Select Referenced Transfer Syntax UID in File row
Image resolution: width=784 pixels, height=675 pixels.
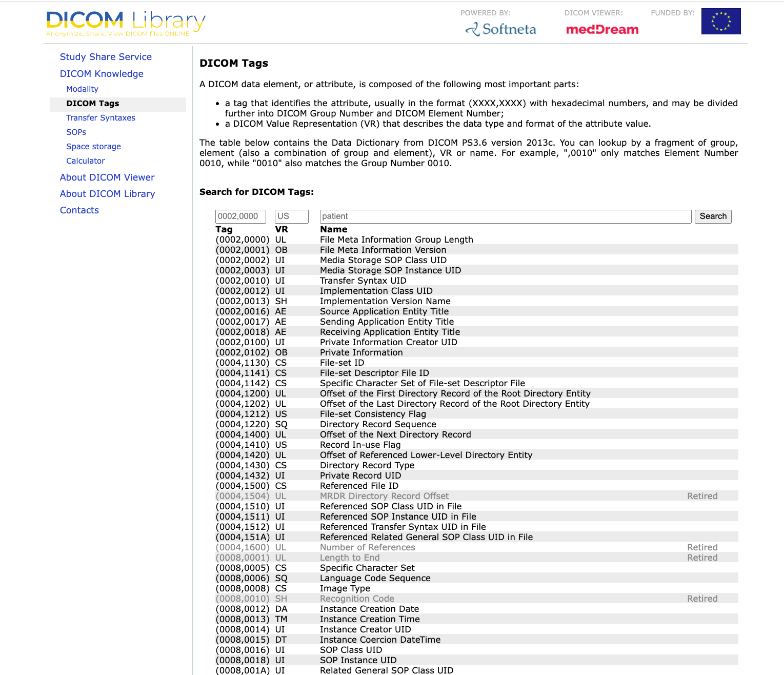(477, 527)
